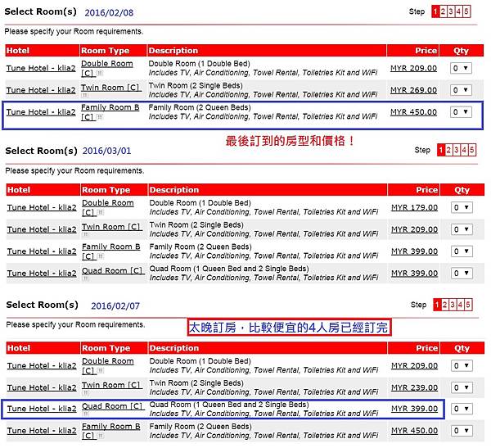This screenshot has height=448, width=491.
Task: Open Qty dropdown for 2016/03/01 Twin Room MYR 209.00
Action: pos(462,229)
